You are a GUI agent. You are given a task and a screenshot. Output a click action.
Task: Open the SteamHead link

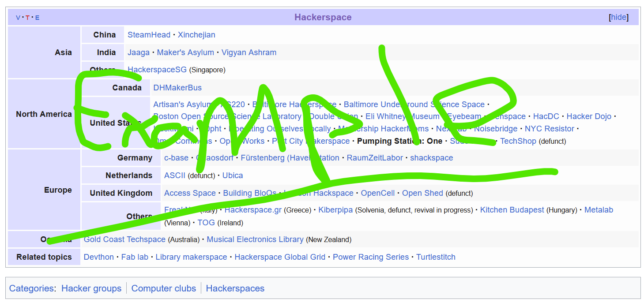(x=149, y=35)
